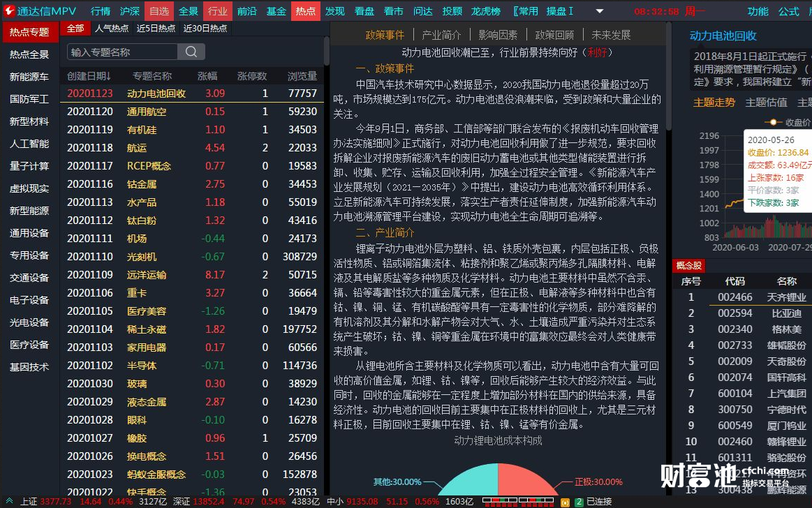Select the 概念股 tab
Viewport: 812px width, 508px height.
(x=688, y=265)
